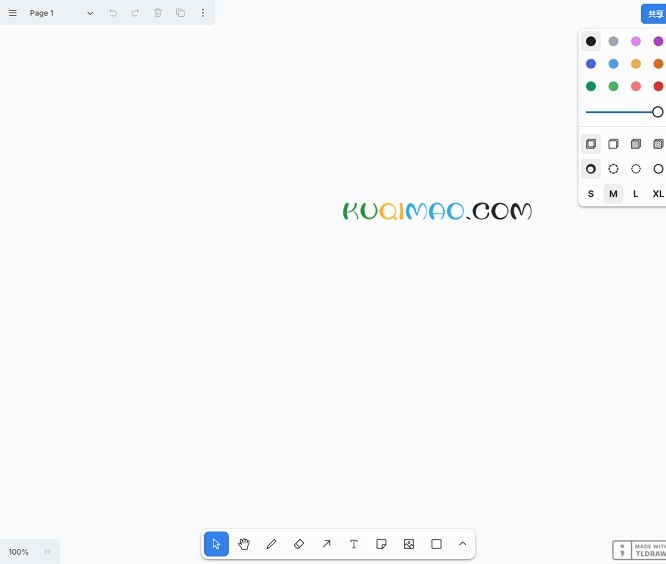Screen dimensions: 666x564
Task: Set size to M
Action: [613, 194]
